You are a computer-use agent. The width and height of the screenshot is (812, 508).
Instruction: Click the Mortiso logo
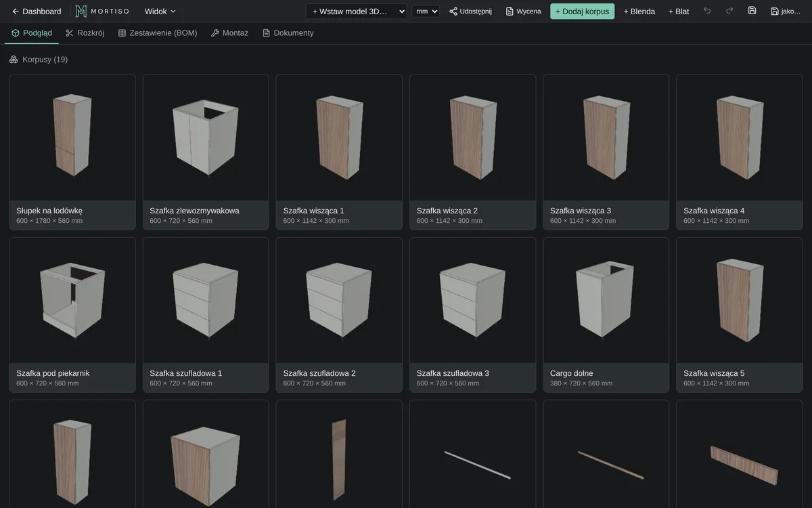click(102, 12)
